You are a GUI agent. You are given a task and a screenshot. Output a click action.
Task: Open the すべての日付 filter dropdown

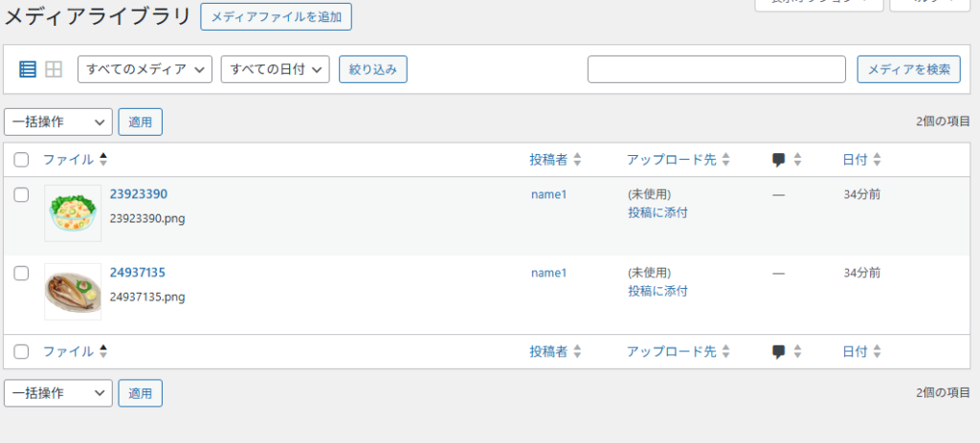point(275,69)
